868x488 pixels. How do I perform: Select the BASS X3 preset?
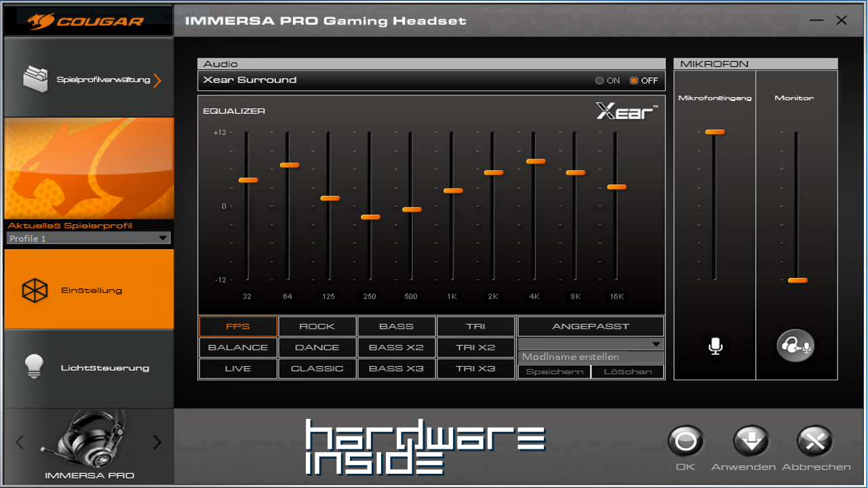(x=397, y=368)
